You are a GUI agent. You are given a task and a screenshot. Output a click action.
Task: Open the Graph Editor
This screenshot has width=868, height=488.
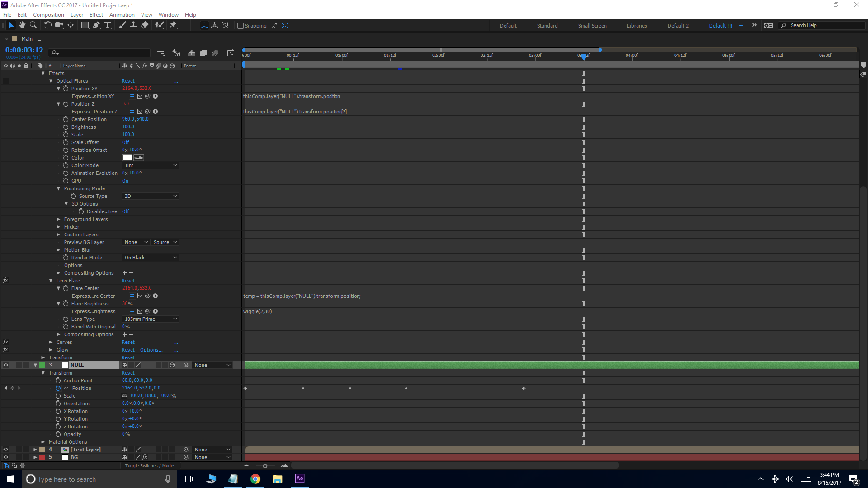[x=231, y=53]
